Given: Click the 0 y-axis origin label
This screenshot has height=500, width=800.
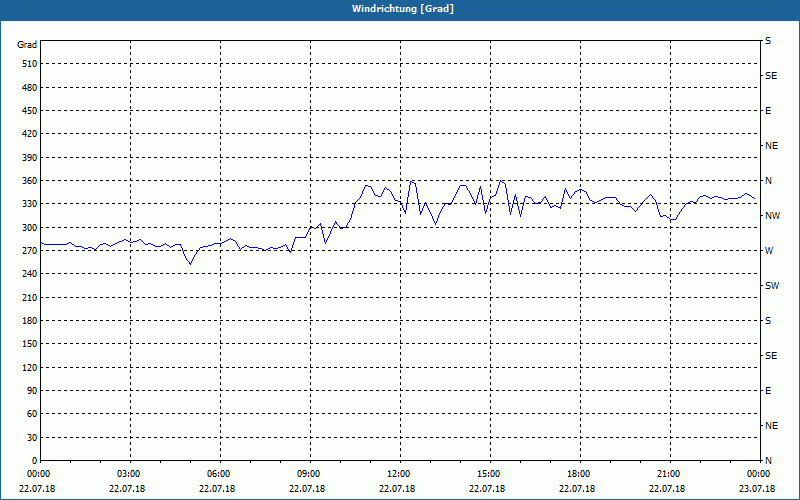Looking at the screenshot, I should click(x=34, y=461).
